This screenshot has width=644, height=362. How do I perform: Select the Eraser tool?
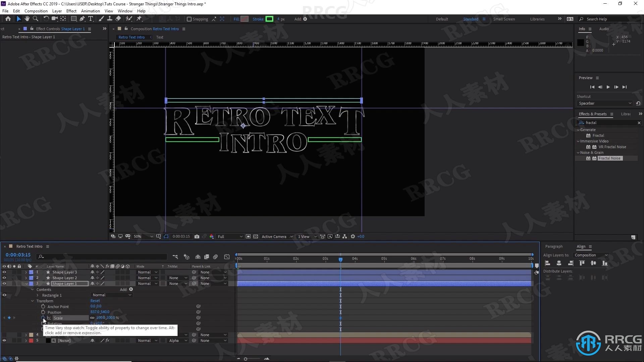(x=118, y=19)
